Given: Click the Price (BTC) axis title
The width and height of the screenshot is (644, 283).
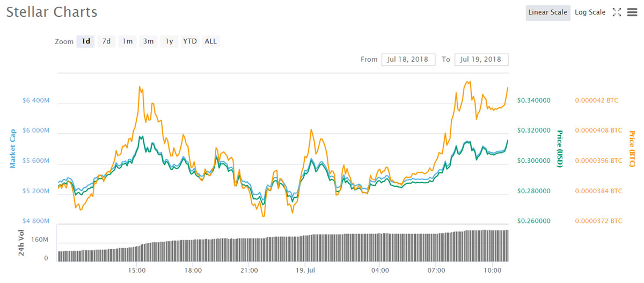Looking at the screenshot, I should click(x=632, y=149).
